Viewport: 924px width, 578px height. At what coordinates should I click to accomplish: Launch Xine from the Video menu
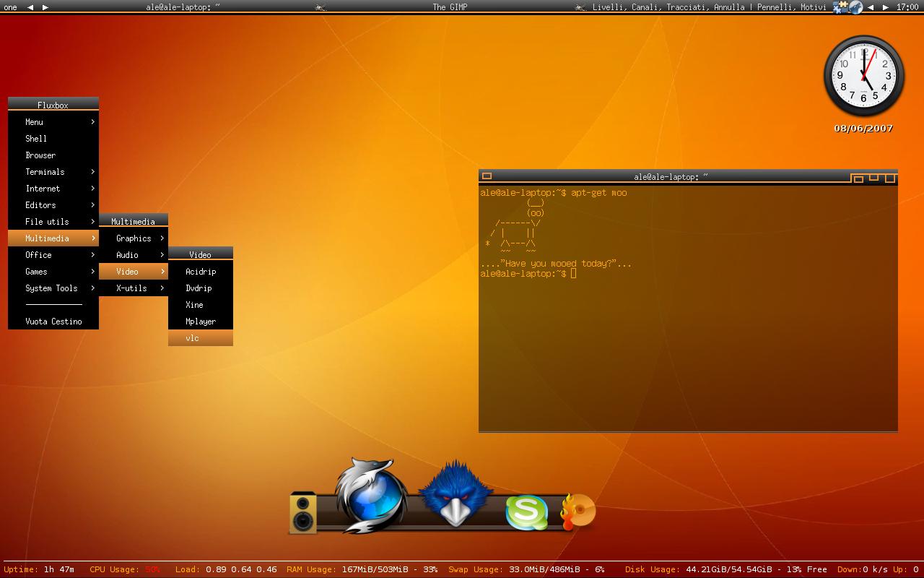(x=201, y=305)
